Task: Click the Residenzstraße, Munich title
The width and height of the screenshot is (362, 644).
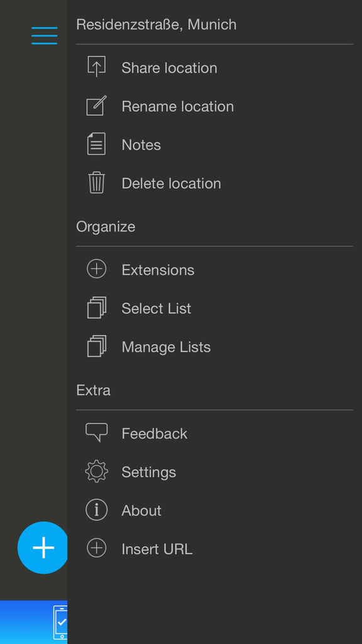Action: click(x=156, y=25)
